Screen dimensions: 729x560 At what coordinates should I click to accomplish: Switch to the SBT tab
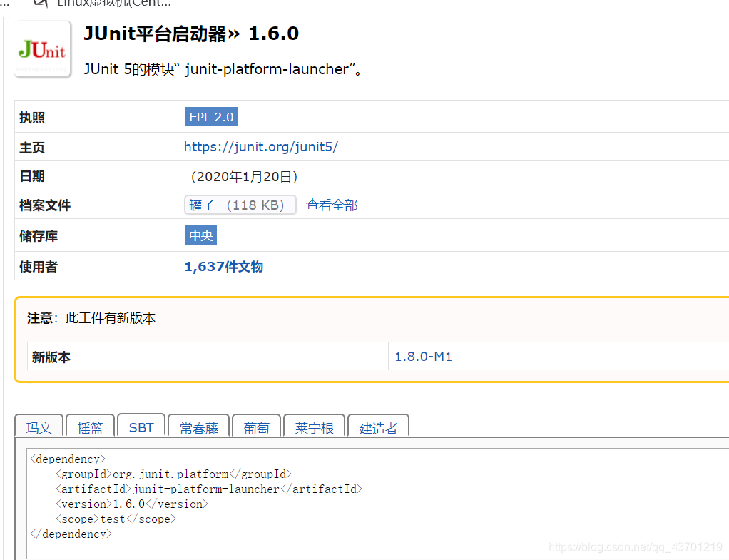click(x=141, y=426)
